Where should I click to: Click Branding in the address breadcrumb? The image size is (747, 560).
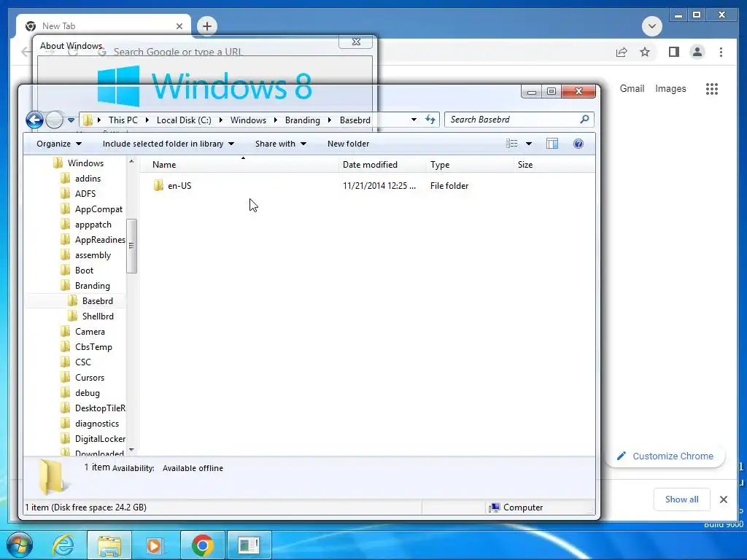click(303, 120)
